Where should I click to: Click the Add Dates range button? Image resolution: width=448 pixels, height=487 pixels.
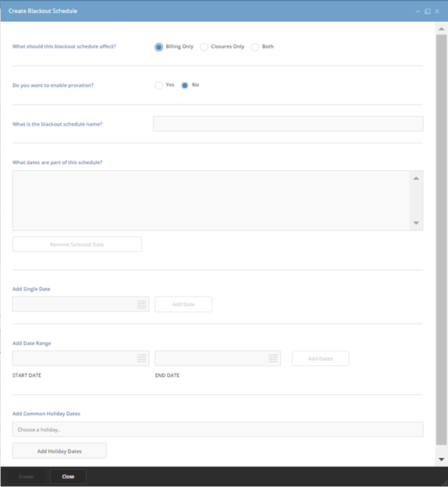320,358
